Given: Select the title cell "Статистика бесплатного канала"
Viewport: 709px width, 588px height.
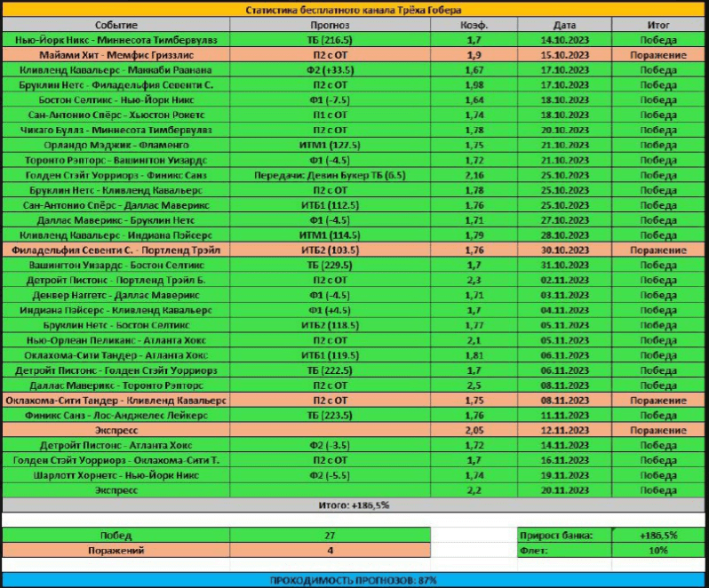Looking at the screenshot, I should click(x=354, y=11).
